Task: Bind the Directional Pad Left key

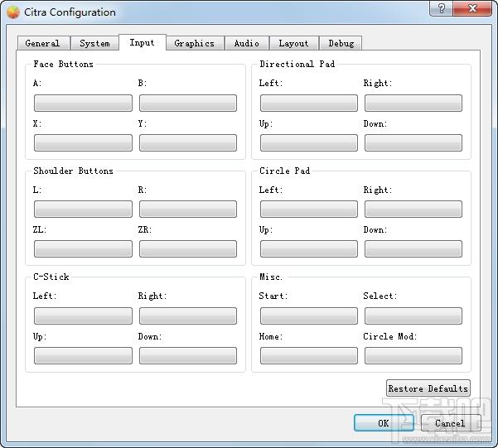Action: click(x=309, y=103)
